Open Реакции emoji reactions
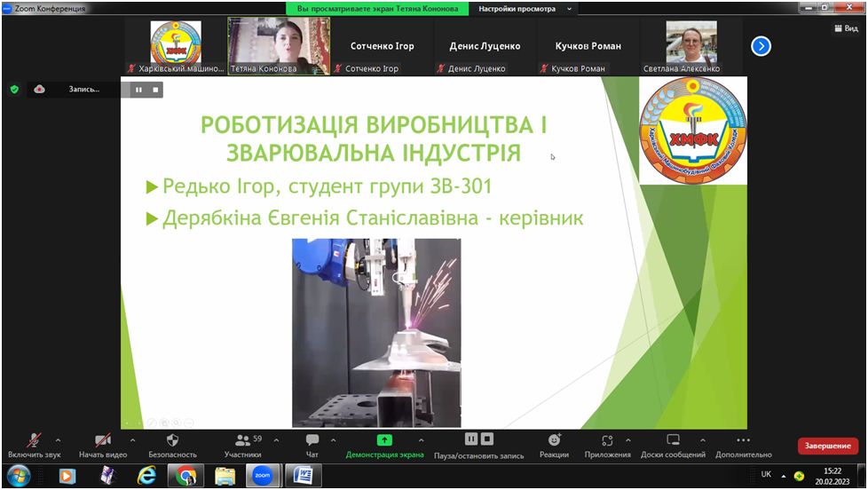 [554, 440]
